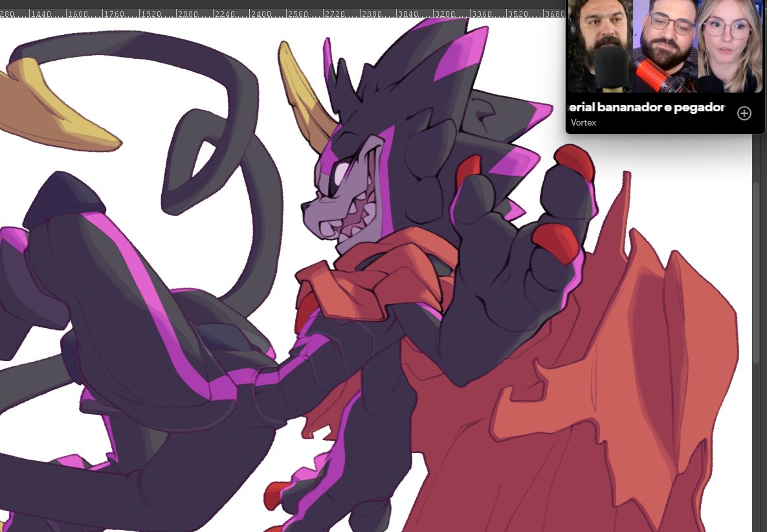Click the "erial bananador e pegador" episode title
Viewport: 767px width, 532px height.
(x=647, y=107)
